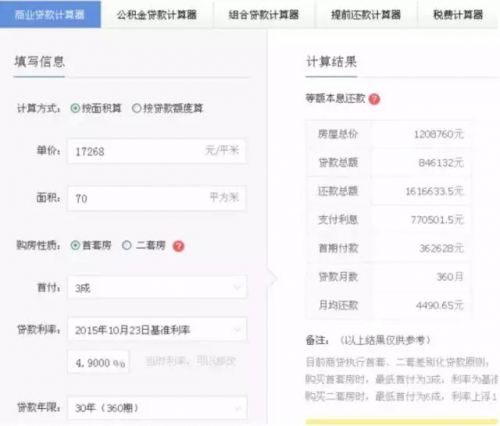Open the 税费计算器 tab
500x426 pixels.
point(458,14)
